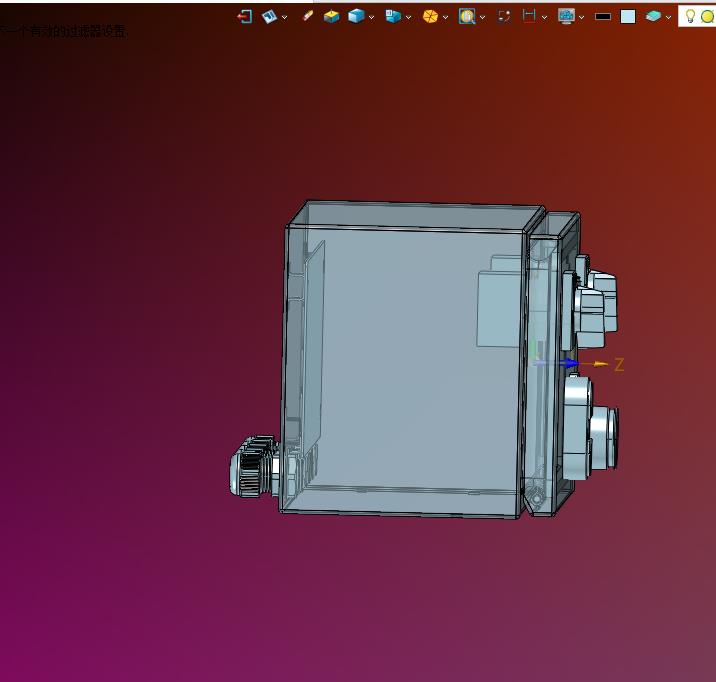This screenshot has height=682, width=716.
Task: Open the section view dropdown arrow
Action: (409, 17)
